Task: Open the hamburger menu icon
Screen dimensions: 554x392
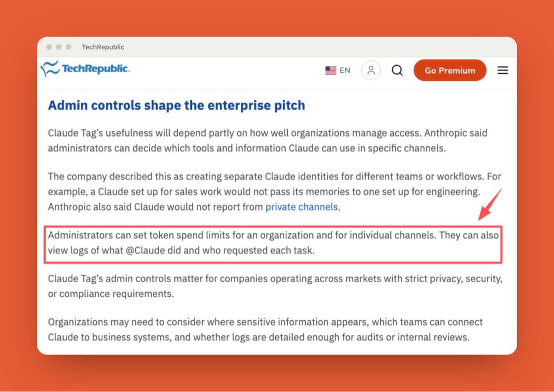Action: coord(503,71)
